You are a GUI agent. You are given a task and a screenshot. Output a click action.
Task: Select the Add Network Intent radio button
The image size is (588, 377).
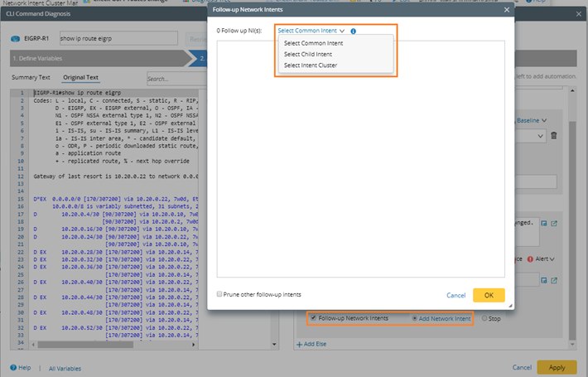click(x=414, y=318)
